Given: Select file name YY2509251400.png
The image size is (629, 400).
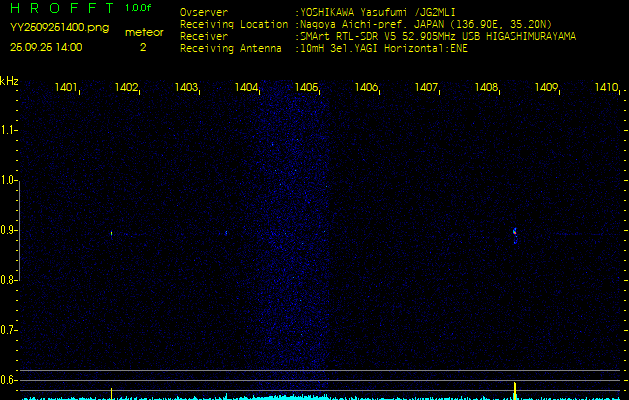Looking at the screenshot, I should [x=59, y=28].
